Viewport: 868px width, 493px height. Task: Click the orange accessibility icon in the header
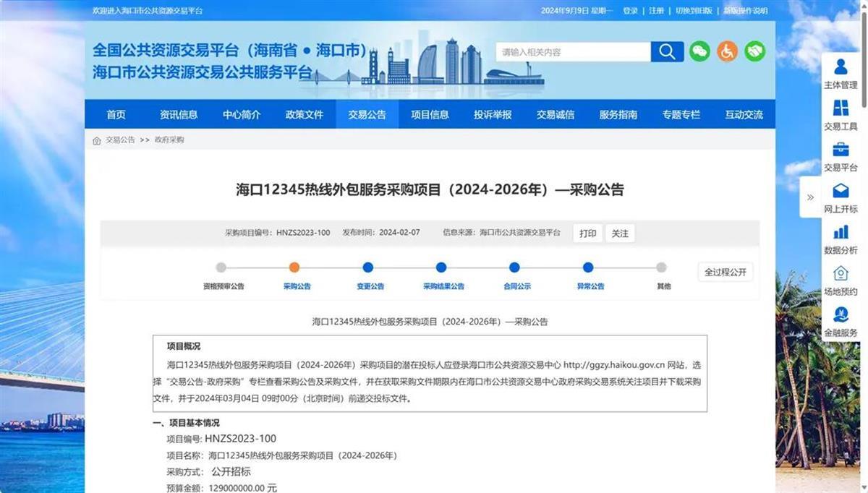click(727, 51)
